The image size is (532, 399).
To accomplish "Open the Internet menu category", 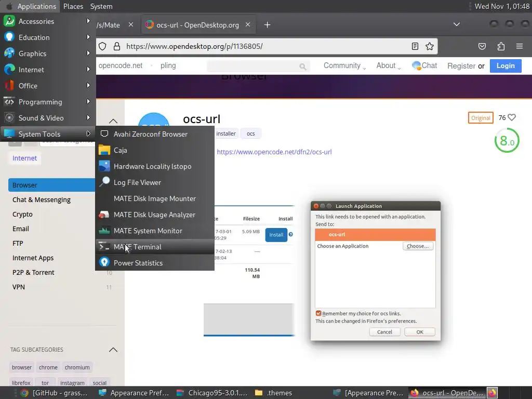I will point(47,70).
